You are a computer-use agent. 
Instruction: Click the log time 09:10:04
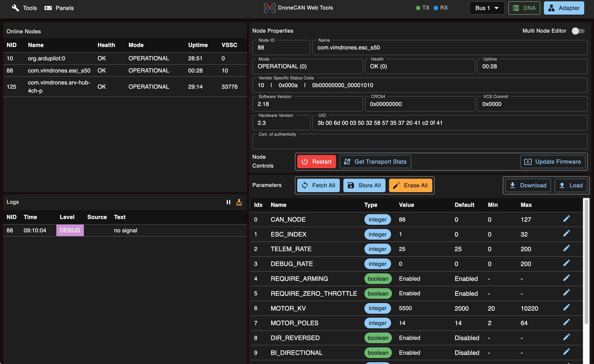[35, 230]
